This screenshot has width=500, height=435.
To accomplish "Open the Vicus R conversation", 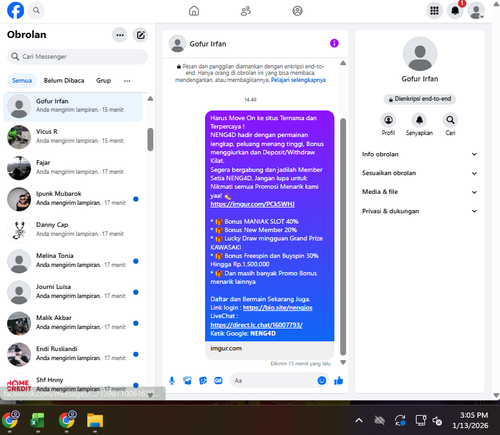I will pyautogui.click(x=73, y=137).
